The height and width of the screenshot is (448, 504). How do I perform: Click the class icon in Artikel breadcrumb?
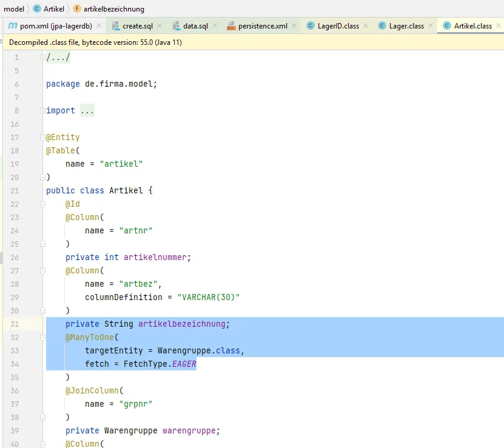[37, 8]
